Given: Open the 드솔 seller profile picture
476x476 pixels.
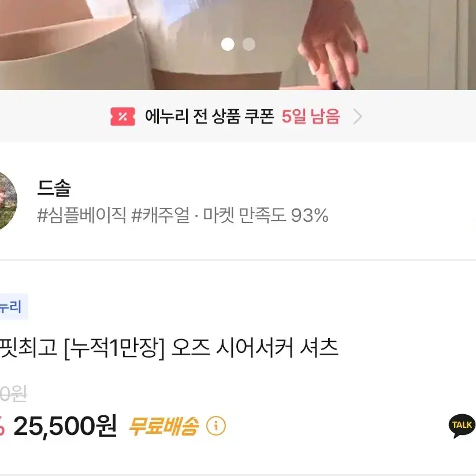Looking at the screenshot, I should coord(6,201).
